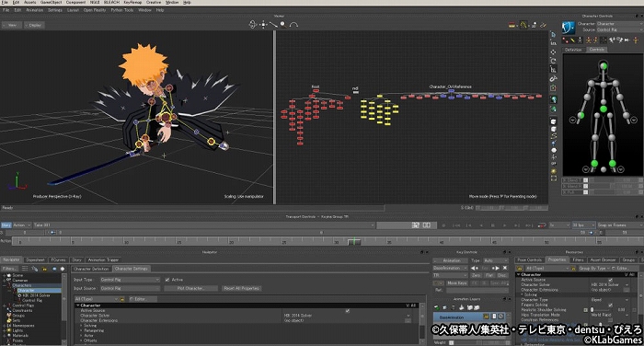The image size is (644, 346).
Task: Click the add new animation layer icon
Action: 437,307
